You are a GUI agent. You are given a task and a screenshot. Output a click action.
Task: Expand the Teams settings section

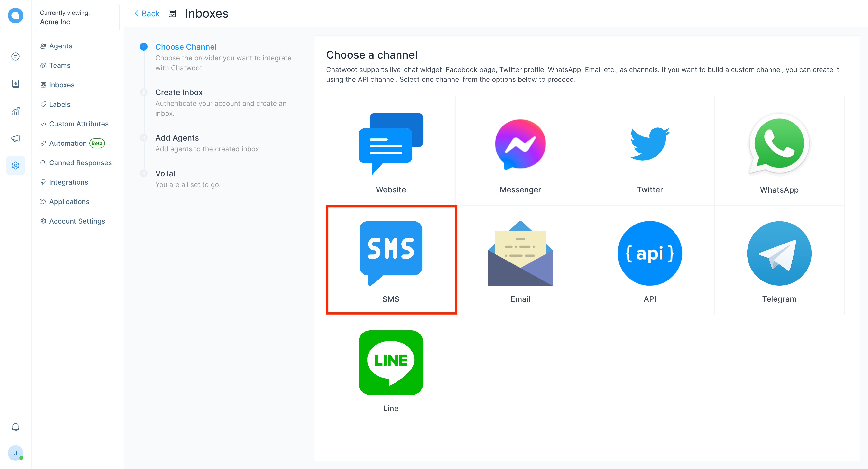coord(60,65)
